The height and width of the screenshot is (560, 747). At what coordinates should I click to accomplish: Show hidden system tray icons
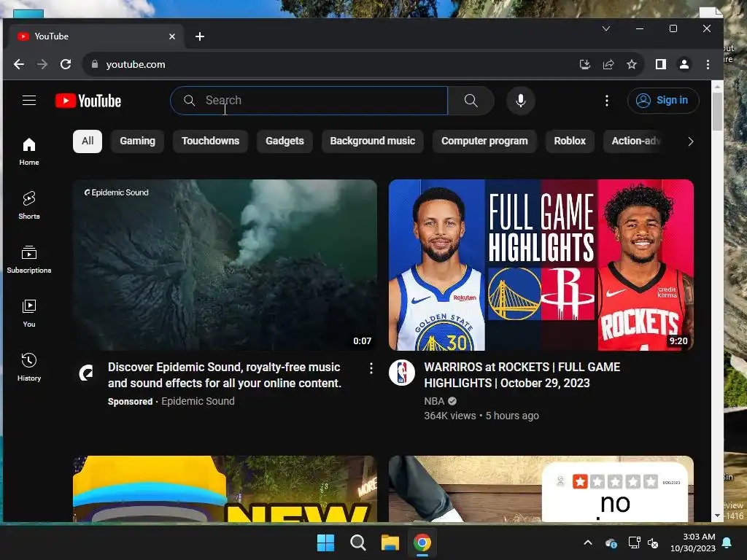[x=588, y=542]
